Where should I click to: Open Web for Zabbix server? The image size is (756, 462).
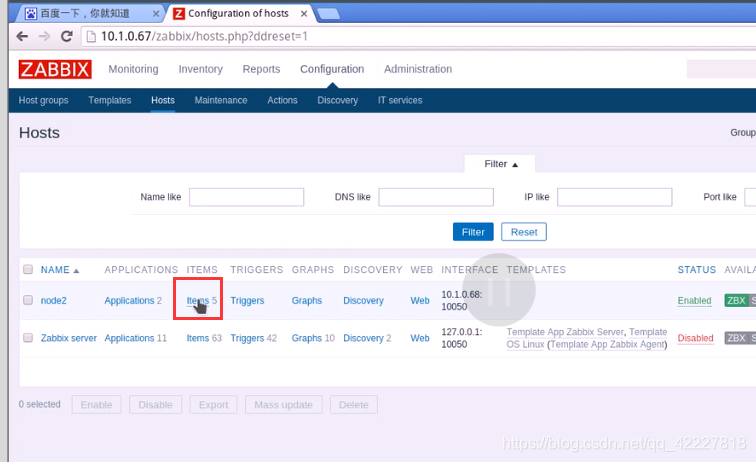pos(420,338)
